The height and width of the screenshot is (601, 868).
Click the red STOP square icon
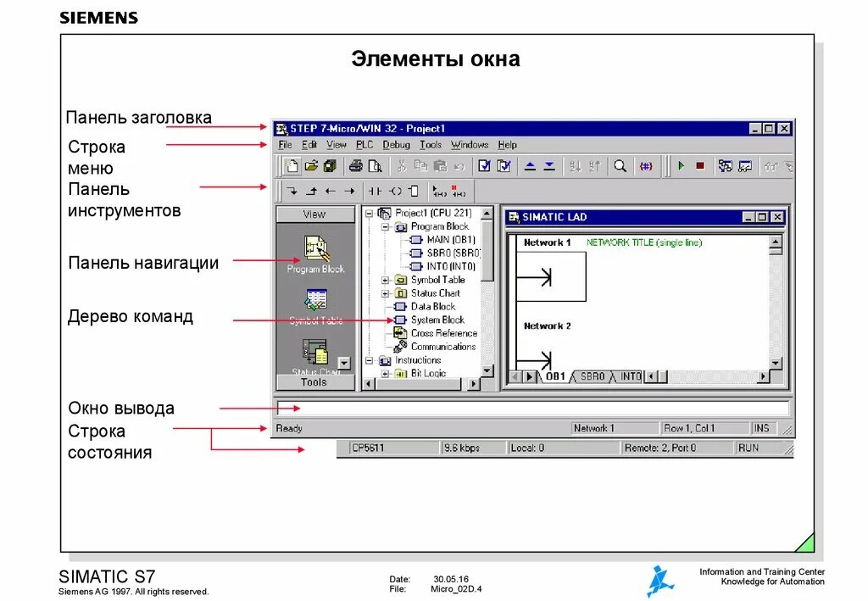[x=700, y=165]
